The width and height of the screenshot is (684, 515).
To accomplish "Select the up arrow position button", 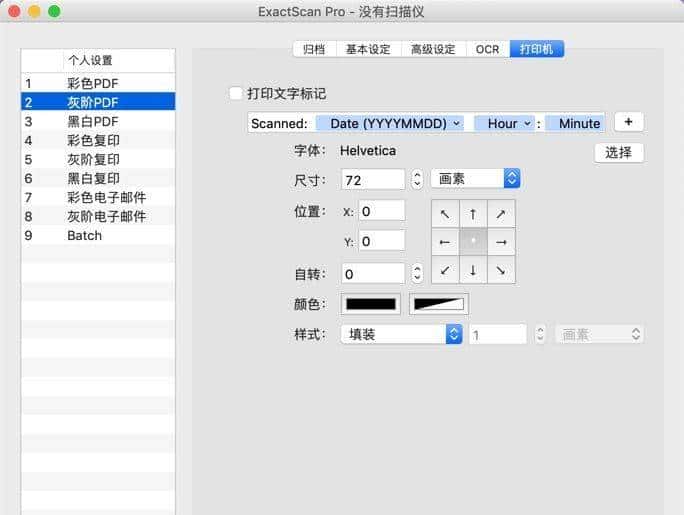I will pos(473,214).
